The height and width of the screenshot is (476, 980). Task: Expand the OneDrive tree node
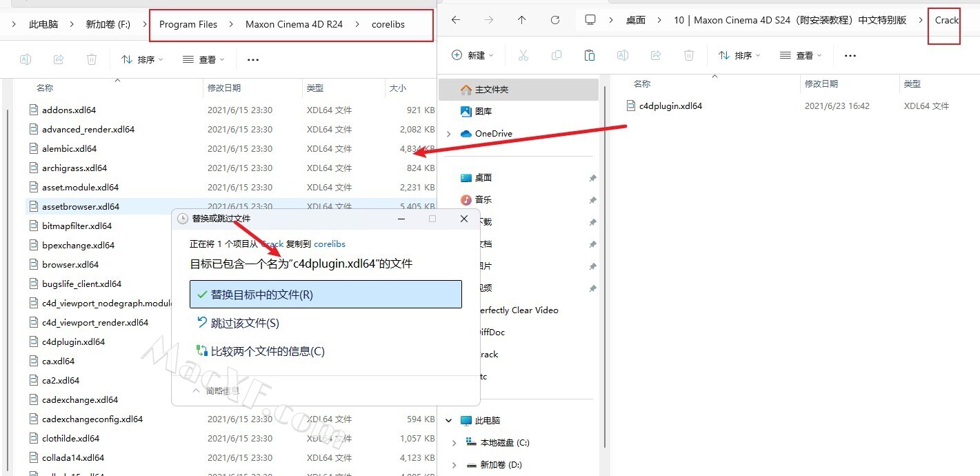click(x=450, y=134)
